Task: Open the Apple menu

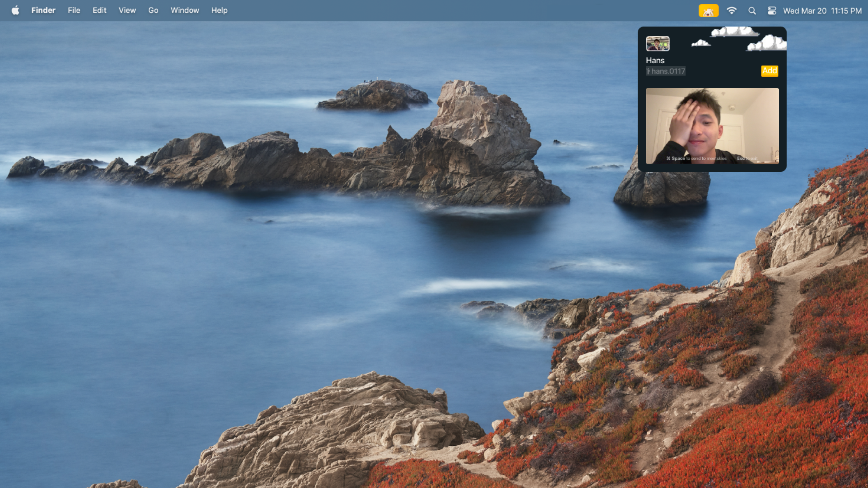Action: click(15, 10)
